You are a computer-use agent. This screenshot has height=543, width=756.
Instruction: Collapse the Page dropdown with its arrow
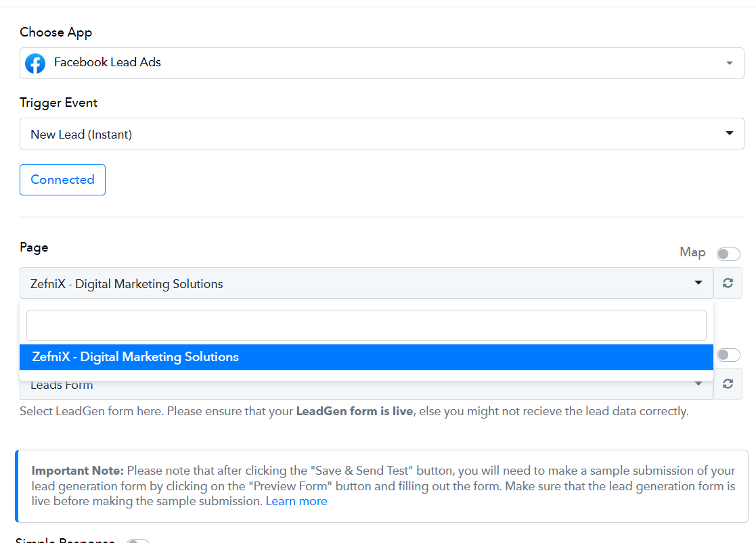tap(698, 283)
